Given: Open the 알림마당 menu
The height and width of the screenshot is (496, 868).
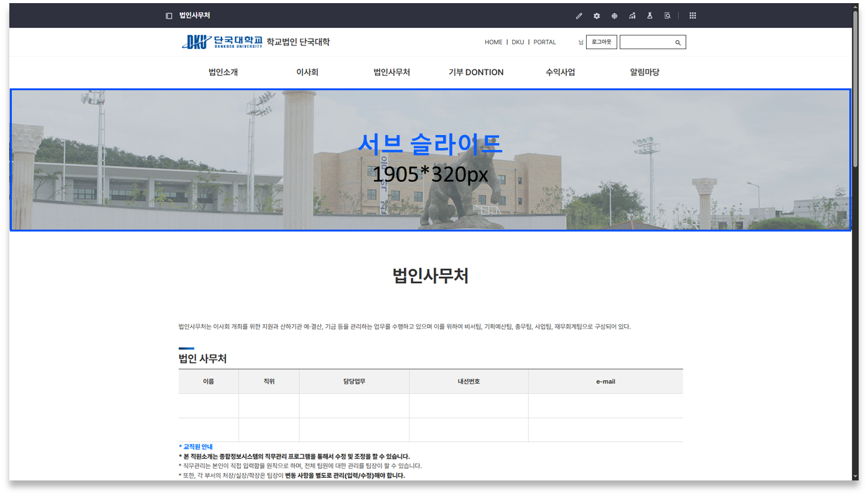Looking at the screenshot, I should pyautogui.click(x=644, y=72).
